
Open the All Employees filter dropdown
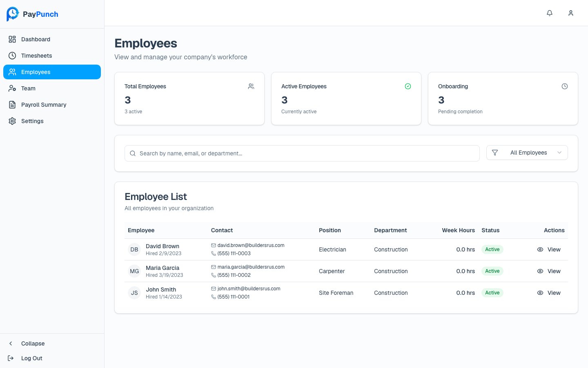pos(527,153)
